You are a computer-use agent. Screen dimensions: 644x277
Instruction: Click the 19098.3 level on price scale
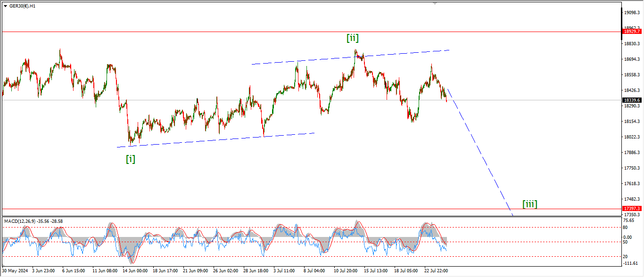631,13
